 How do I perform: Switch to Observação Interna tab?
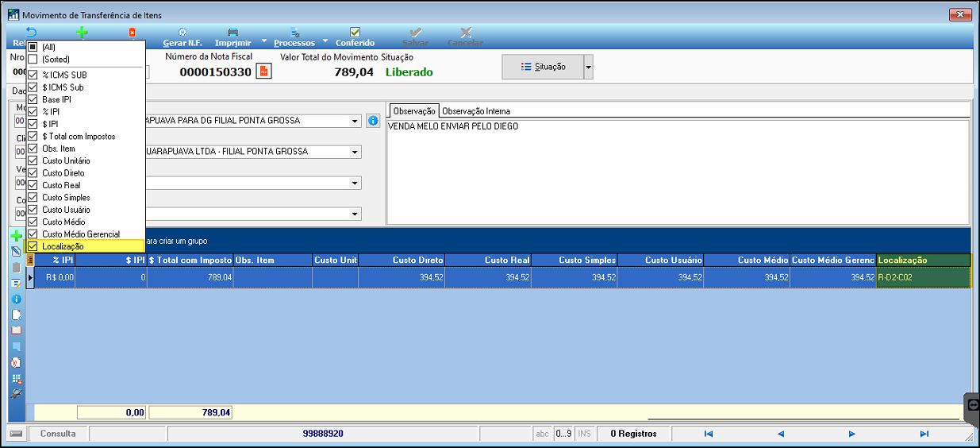click(475, 111)
